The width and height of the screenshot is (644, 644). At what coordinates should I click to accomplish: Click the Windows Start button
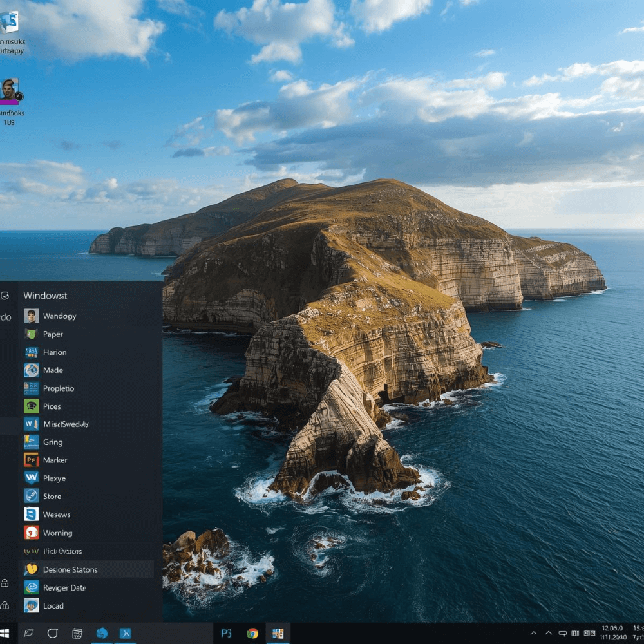click(6, 633)
